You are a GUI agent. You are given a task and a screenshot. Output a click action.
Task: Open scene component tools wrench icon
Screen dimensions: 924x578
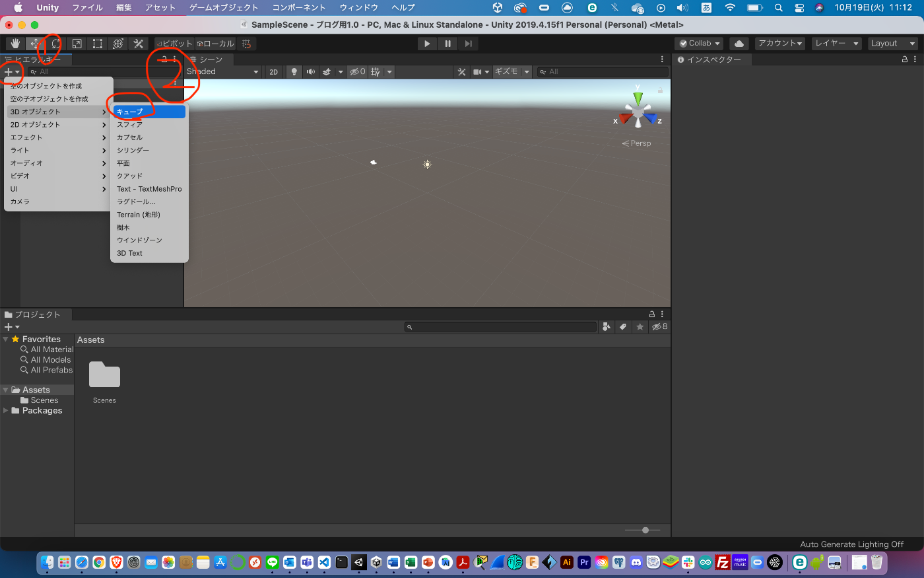461,72
